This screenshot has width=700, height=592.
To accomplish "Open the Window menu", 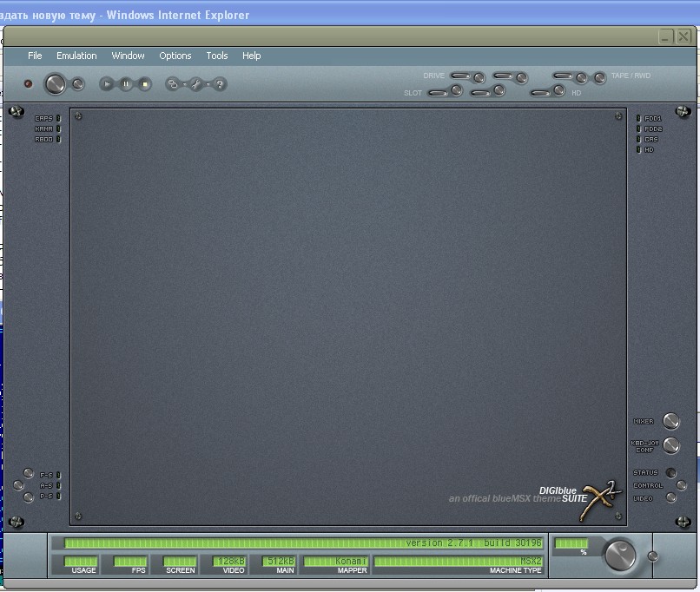I will [x=128, y=56].
